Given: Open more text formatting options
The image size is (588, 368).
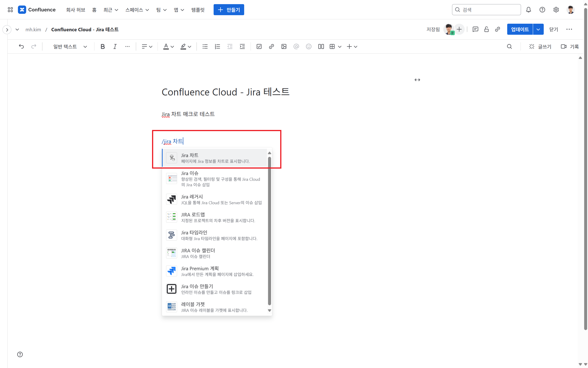Looking at the screenshot, I should pyautogui.click(x=127, y=46).
